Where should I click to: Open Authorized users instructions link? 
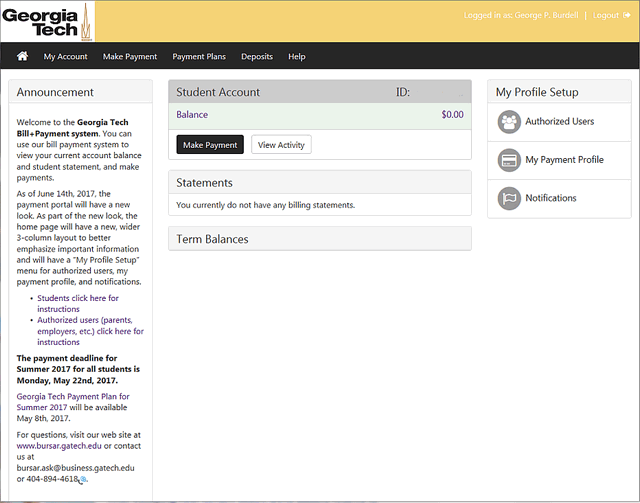90,331
